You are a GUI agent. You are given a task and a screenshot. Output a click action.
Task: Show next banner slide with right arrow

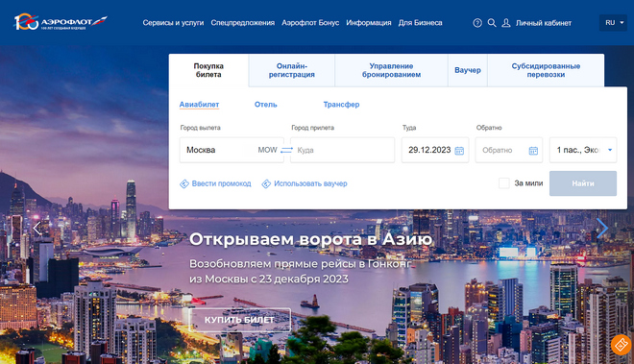(602, 229)
